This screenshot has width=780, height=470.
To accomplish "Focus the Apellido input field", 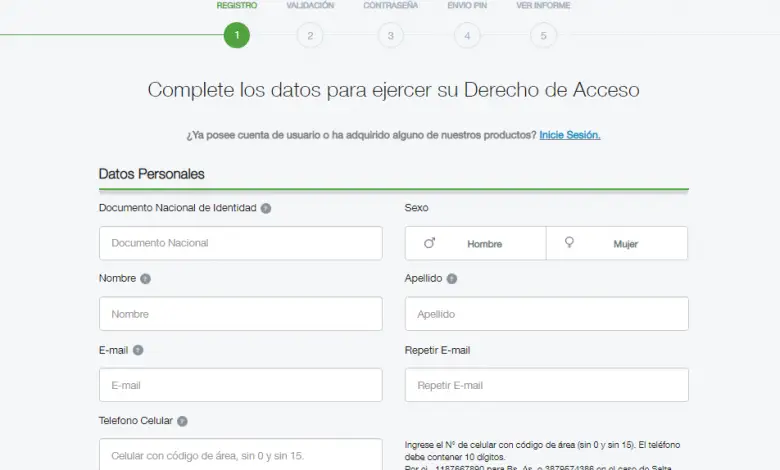I will [547, 314].
